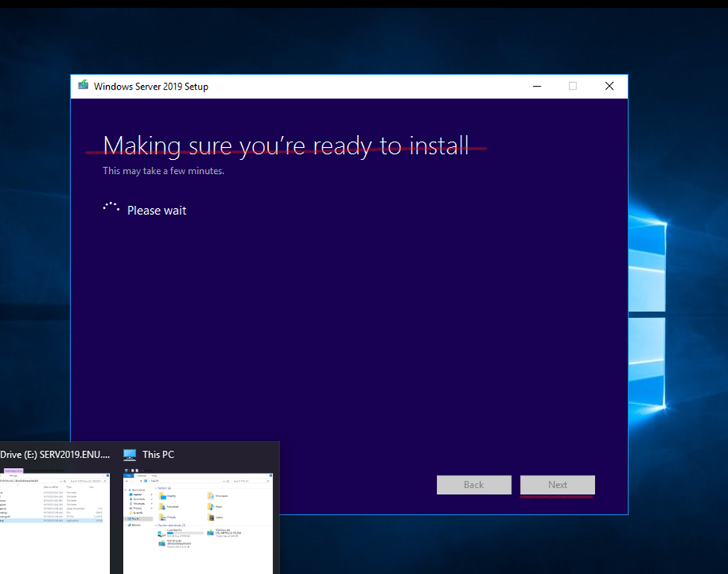Click the Drive (E:) SERV2019.ENU preview title text
This screenshot has height=574, width=728.
click(55, 455)
